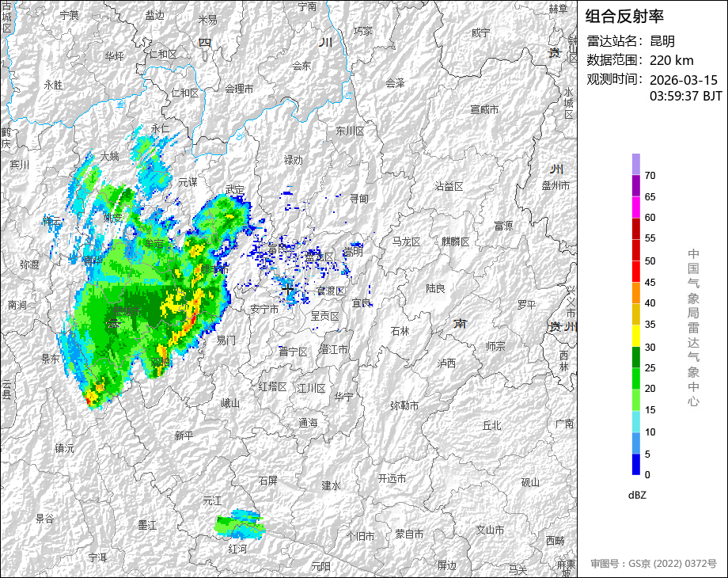The image size is (728, 578).
Task: Click the observation date 2026-03-15
Action: coord(684,80)
